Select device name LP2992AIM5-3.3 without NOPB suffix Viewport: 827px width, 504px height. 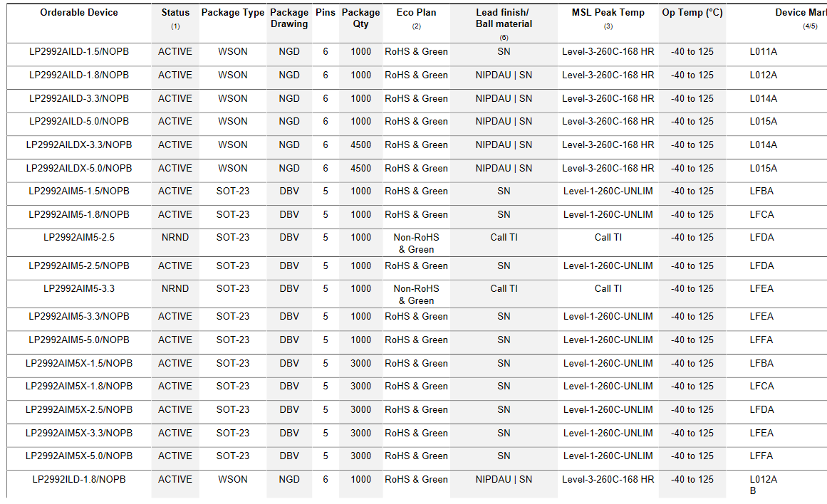[x=79, y=289]
